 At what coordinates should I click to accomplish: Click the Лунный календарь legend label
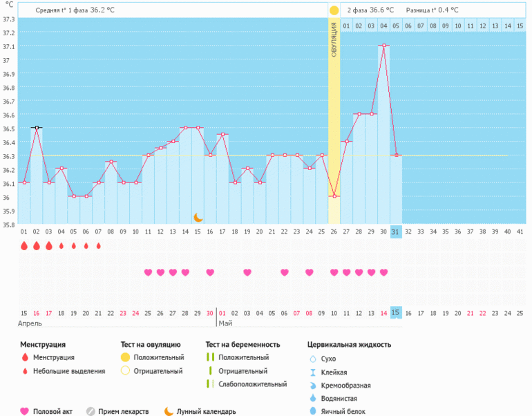[x=206, y=411]
